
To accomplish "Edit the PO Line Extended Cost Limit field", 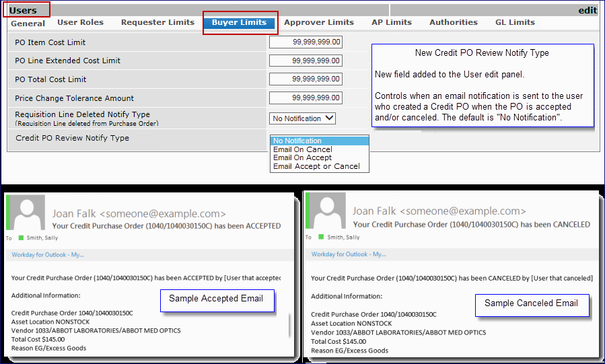I will 306,61.
